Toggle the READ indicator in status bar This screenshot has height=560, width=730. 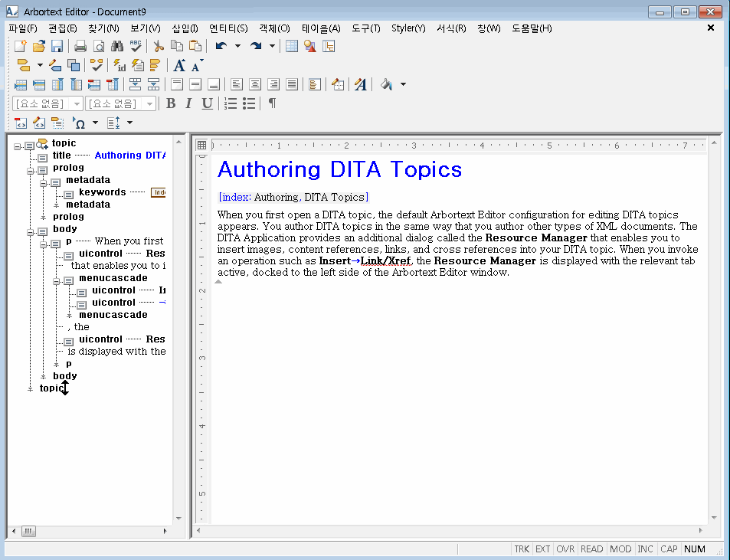coord(591,549)
